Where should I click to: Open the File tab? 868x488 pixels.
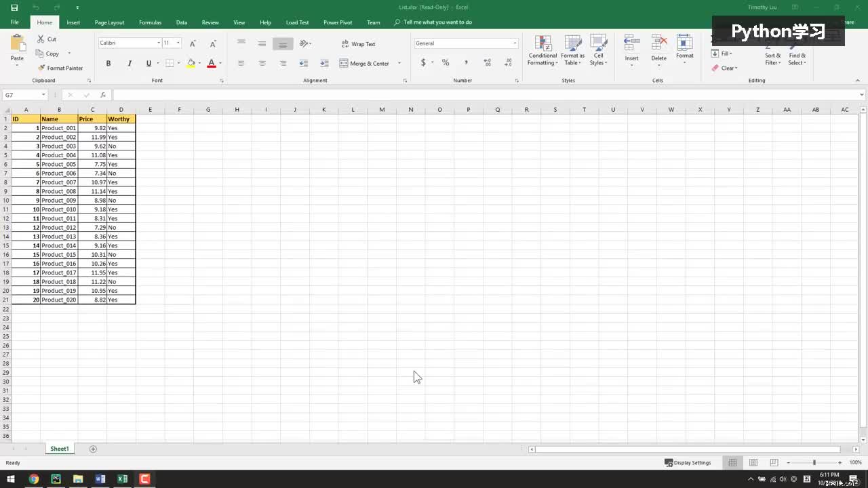point(14,22)
